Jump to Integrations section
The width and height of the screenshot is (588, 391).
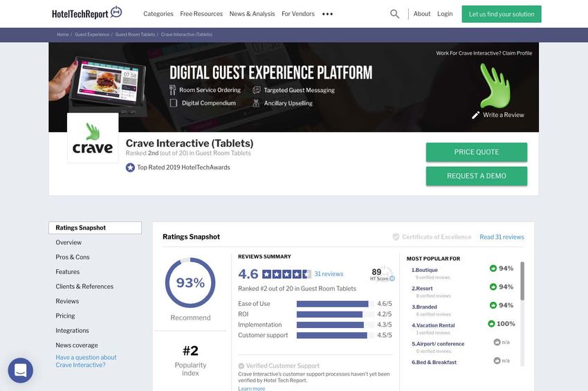coord(72,330)
